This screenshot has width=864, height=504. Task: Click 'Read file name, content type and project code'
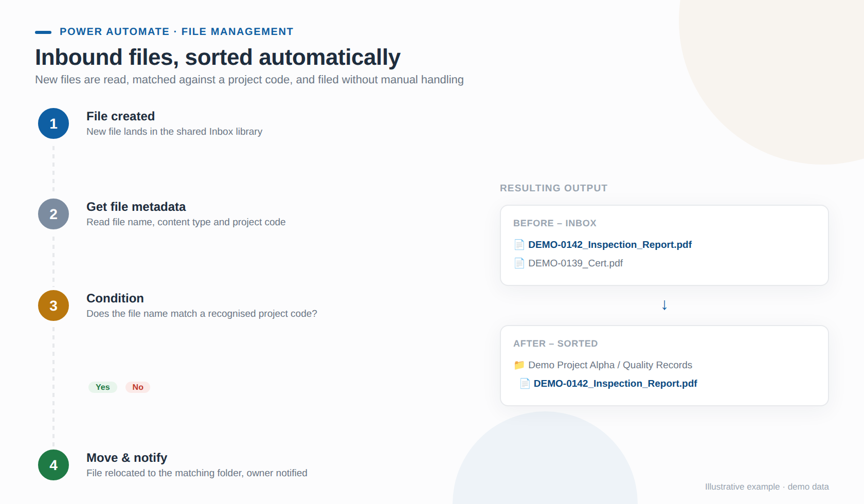(x=186, y=222)
